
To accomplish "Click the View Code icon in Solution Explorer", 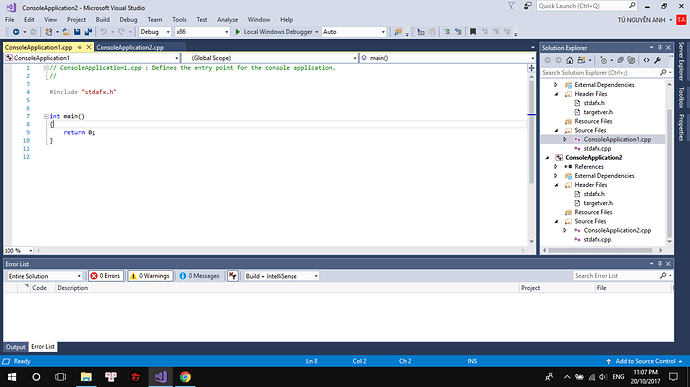I will click(646, 60).
